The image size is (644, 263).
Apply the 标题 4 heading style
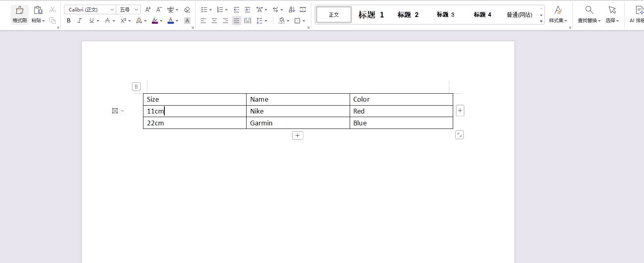(482, 15)
